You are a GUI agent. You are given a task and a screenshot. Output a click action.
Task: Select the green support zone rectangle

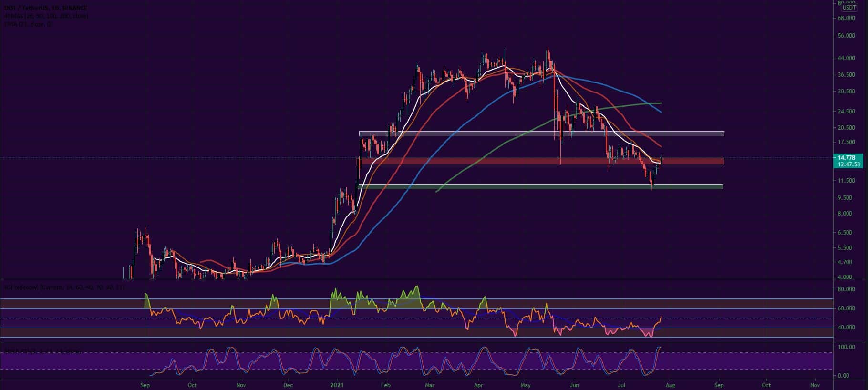[540, 186]
